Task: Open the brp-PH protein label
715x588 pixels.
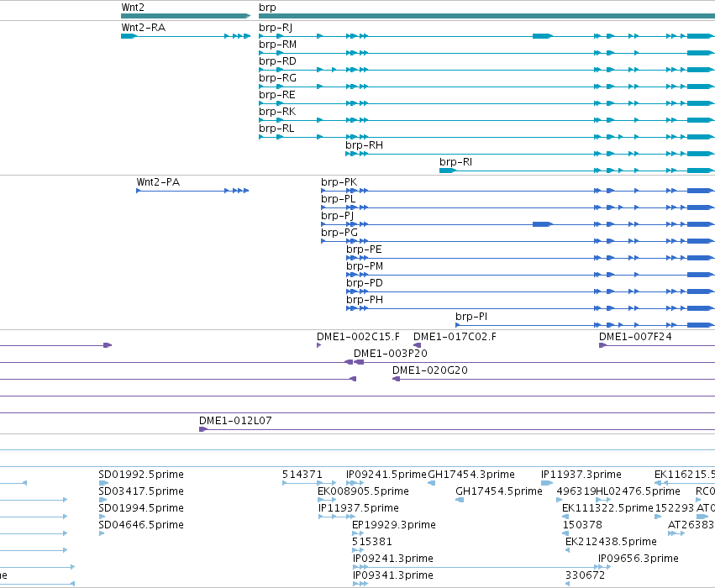Action: tap(365, 301)
